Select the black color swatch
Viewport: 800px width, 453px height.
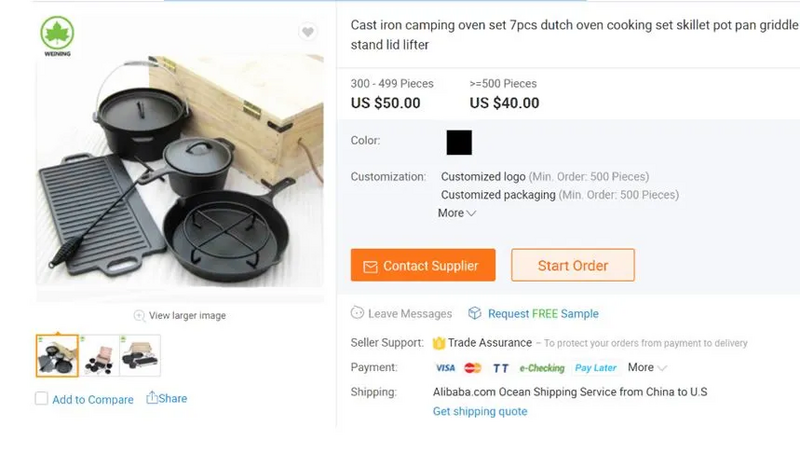point(459,142)
